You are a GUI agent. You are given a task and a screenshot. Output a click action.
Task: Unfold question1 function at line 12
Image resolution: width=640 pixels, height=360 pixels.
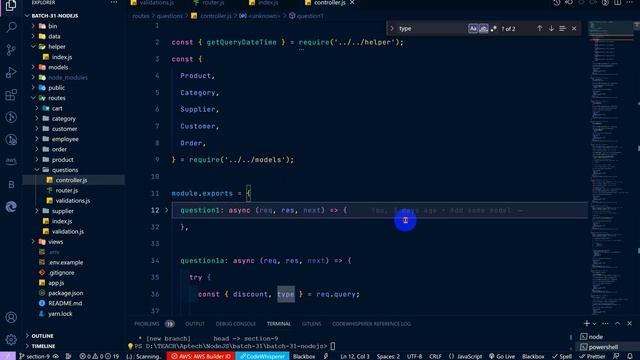[167, 210]
